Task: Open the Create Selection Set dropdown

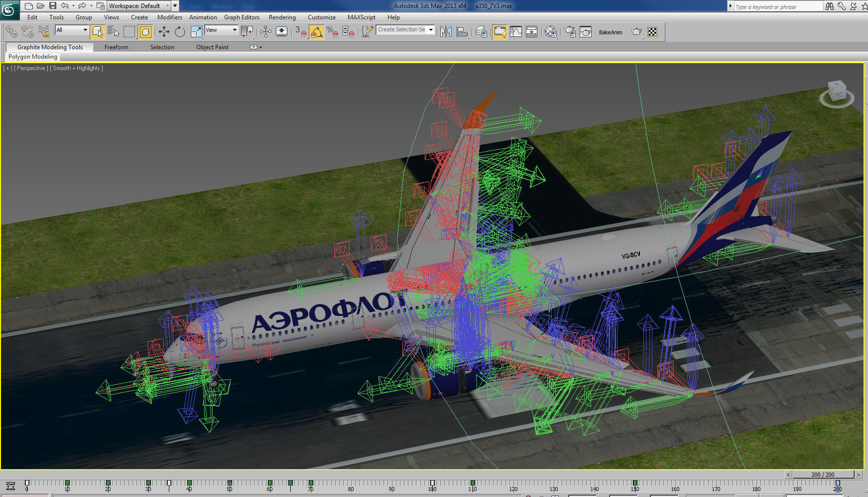Action: [x=405, y=30]
